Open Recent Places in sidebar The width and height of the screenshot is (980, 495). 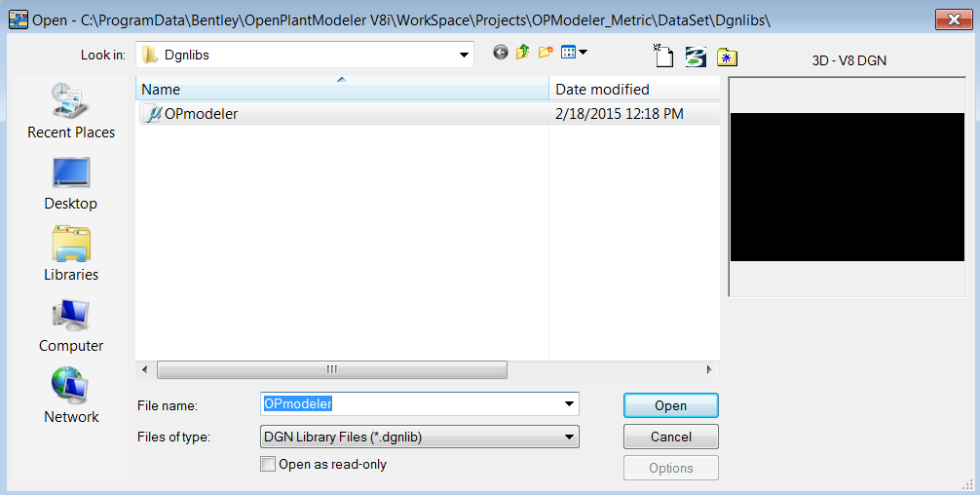(x=71, y=111)
